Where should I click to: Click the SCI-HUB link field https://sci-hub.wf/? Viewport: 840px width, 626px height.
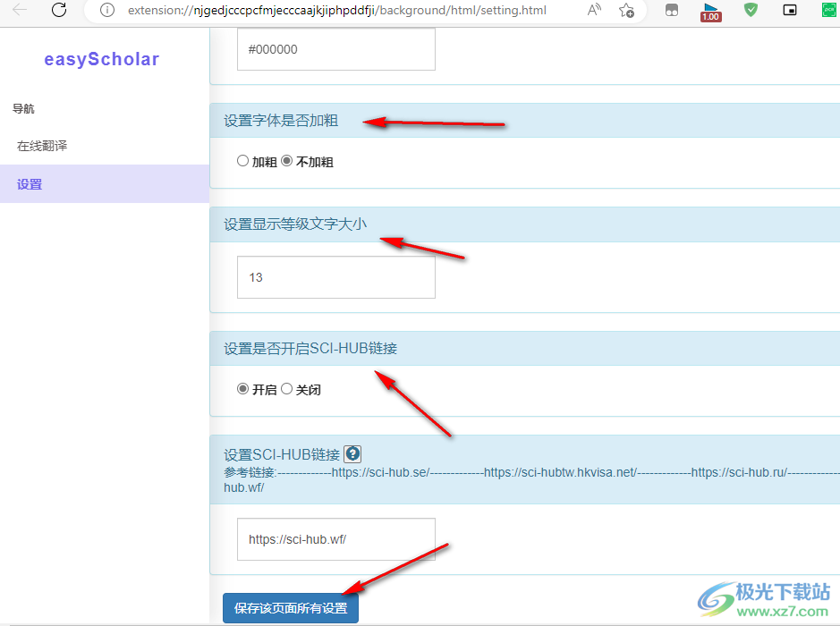[336, 539]
